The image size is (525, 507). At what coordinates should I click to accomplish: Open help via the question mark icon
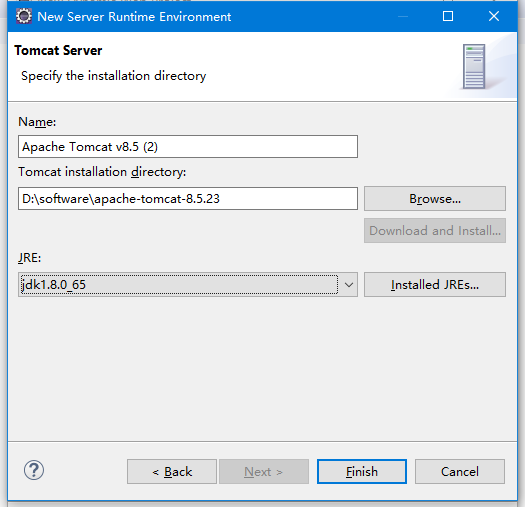(x=33, y=470)
